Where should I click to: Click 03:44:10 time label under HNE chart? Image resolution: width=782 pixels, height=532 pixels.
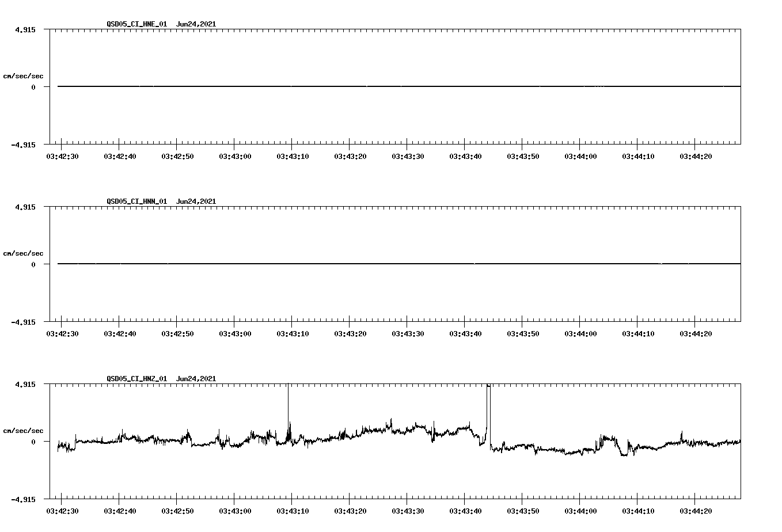638,156
